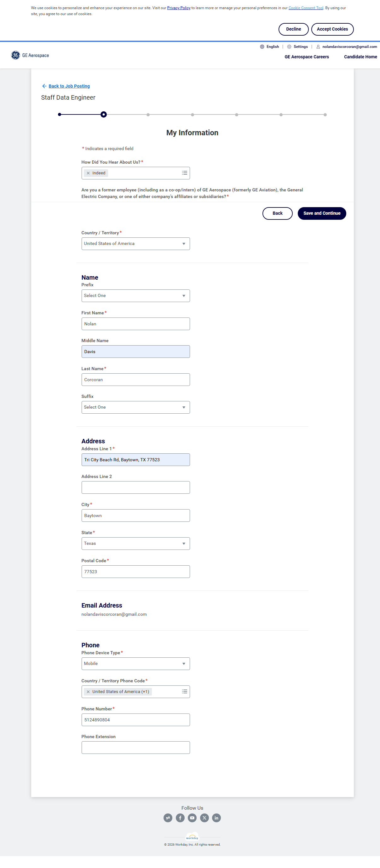
Task: Open the X (Twitter) social icon
Action: [x=204, y=818]
